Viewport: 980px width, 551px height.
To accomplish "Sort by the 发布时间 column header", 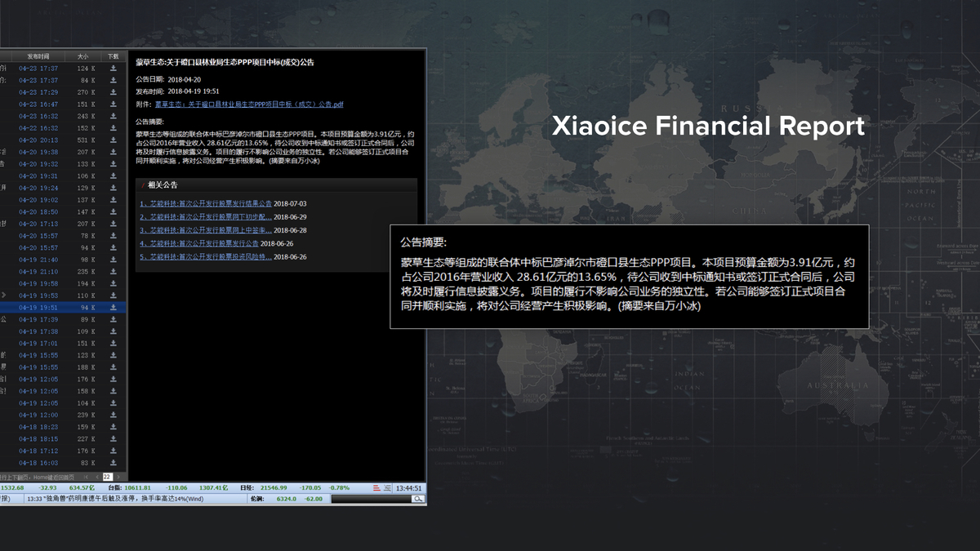I will point(38,56).
